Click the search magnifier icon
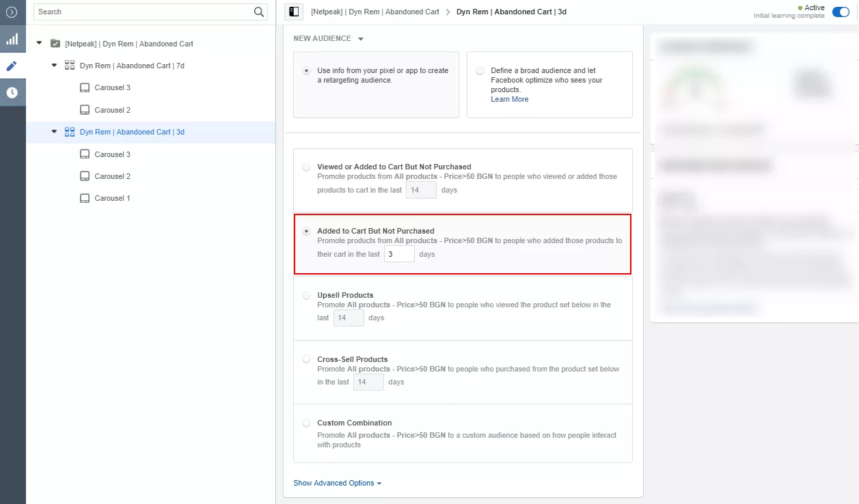Screen dimensions: 859x504 coord(259,12)
